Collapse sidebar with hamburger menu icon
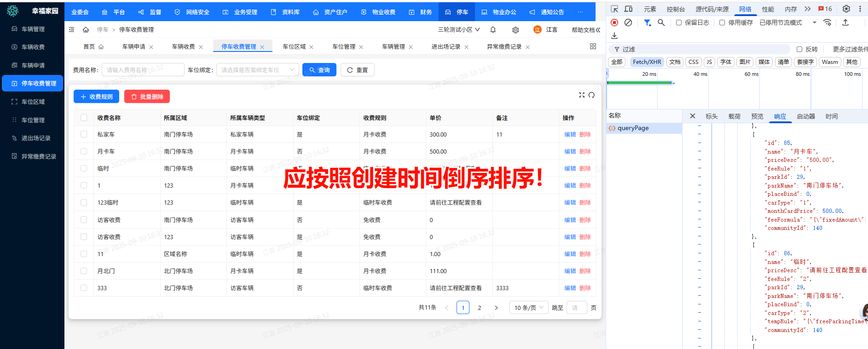This screenshot has height=349, width=868. 71,30
